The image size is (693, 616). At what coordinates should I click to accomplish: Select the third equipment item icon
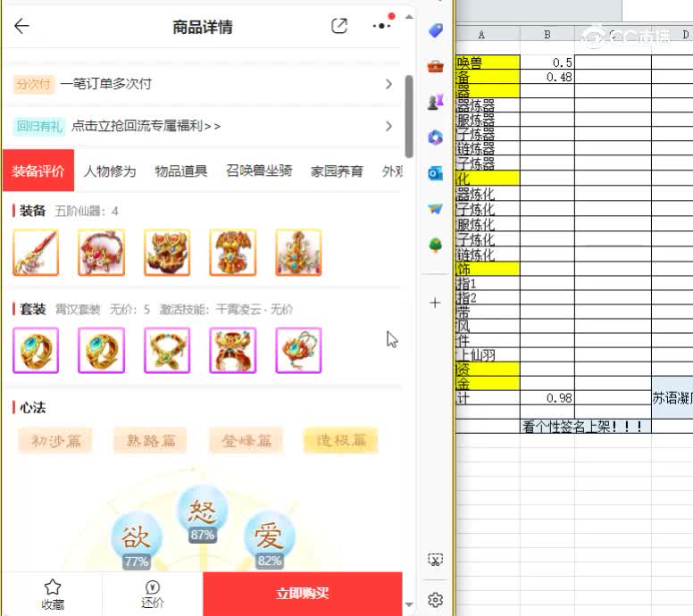tap(167, 253)
